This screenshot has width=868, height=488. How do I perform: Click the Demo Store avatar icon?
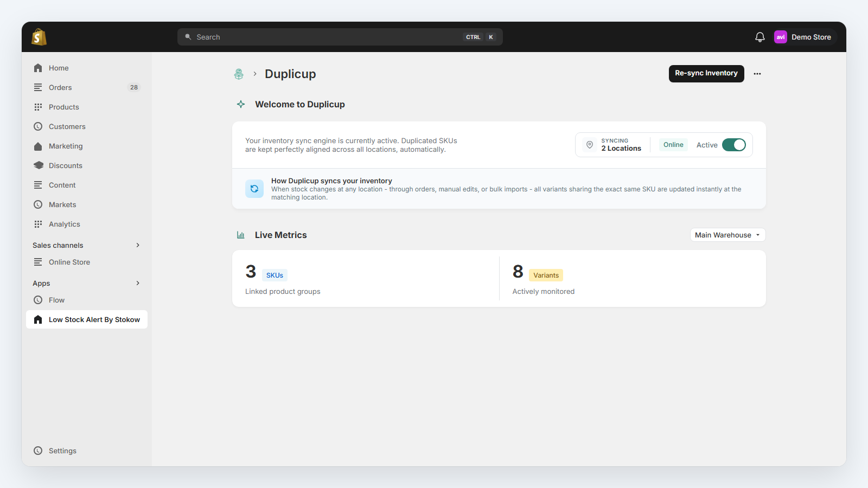pyautogui.click(x=781, y=37)
